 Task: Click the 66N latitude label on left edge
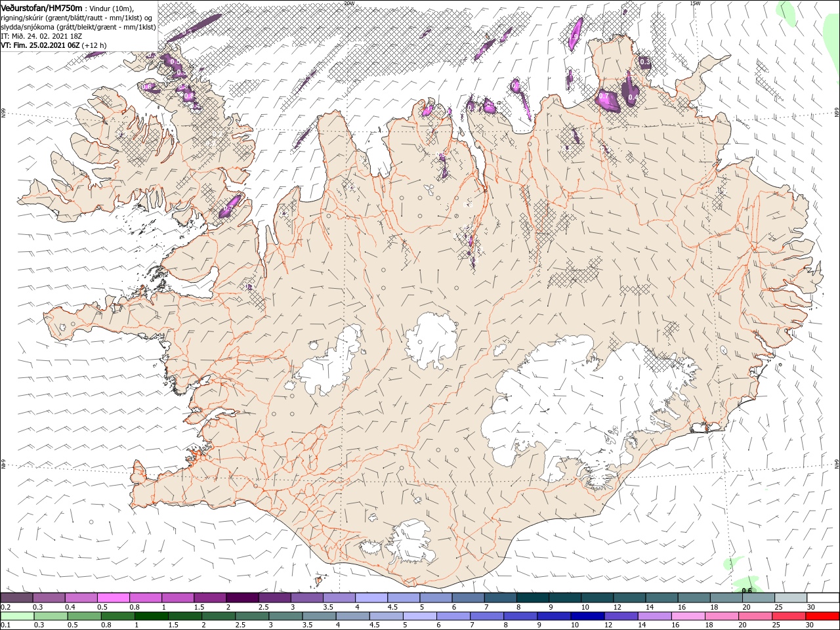(x=3, y=113)
